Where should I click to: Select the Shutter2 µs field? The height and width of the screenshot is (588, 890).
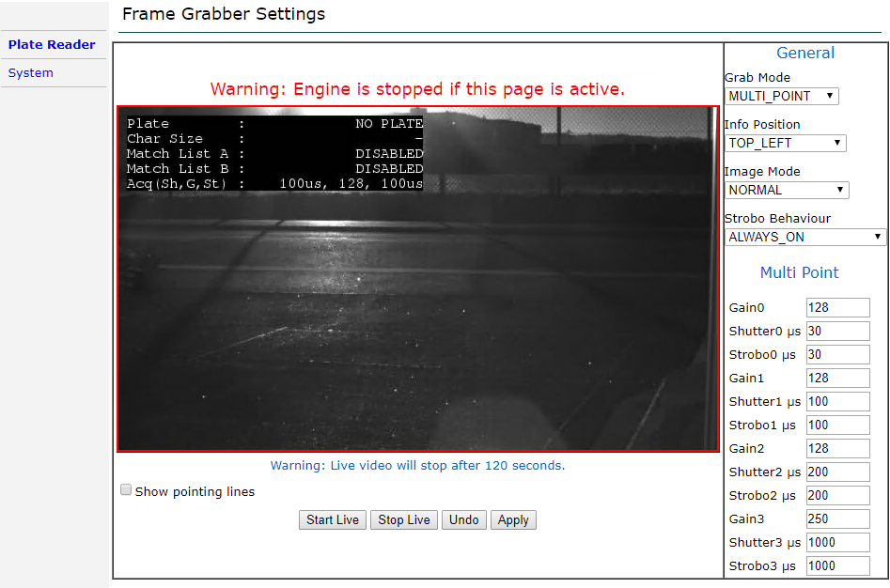837,472
